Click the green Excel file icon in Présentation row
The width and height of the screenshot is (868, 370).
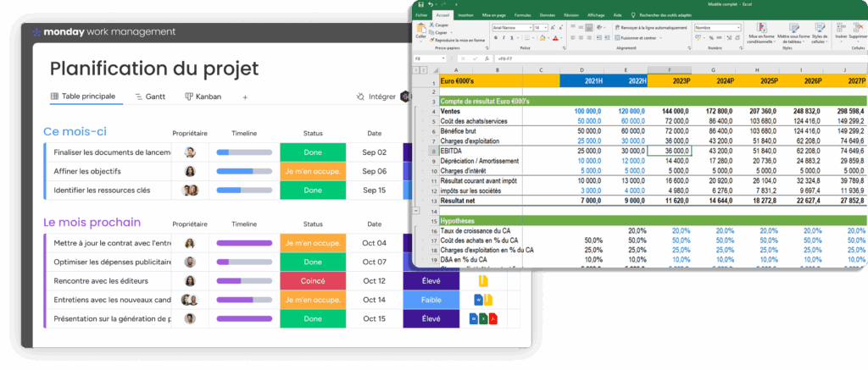[482, 319]
